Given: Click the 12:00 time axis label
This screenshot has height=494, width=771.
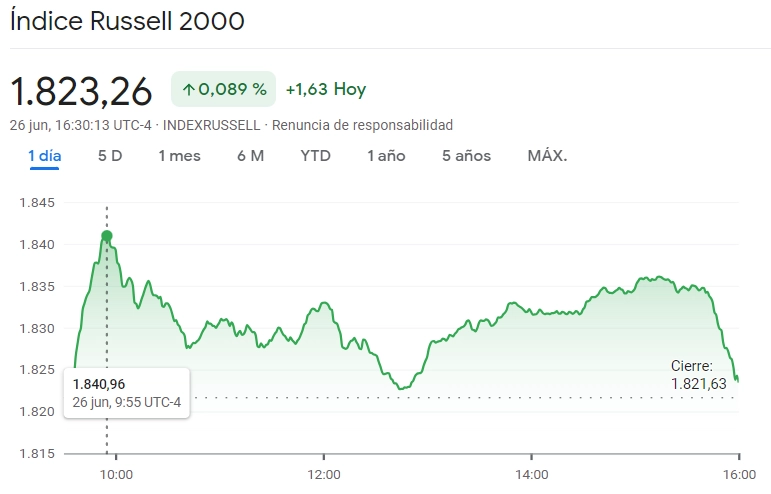Looking at the screenshot, I should click(324, 474).
